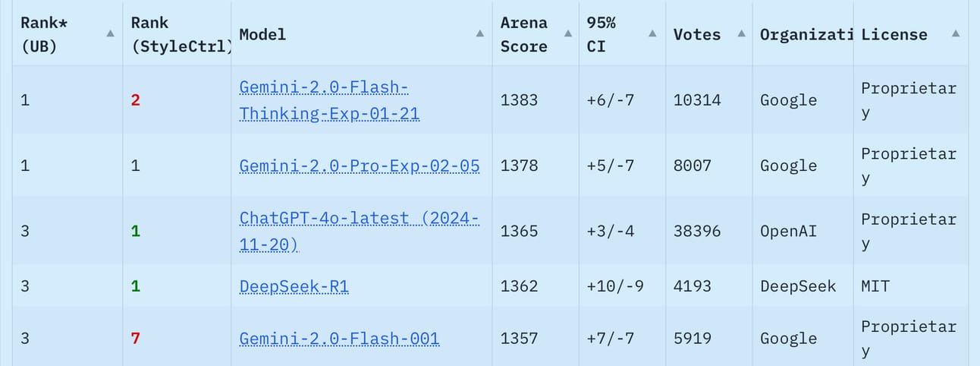This screenshot has width=980, height=366.
Task: Sort by Rank (UB) column arrow
Action: 111,33
